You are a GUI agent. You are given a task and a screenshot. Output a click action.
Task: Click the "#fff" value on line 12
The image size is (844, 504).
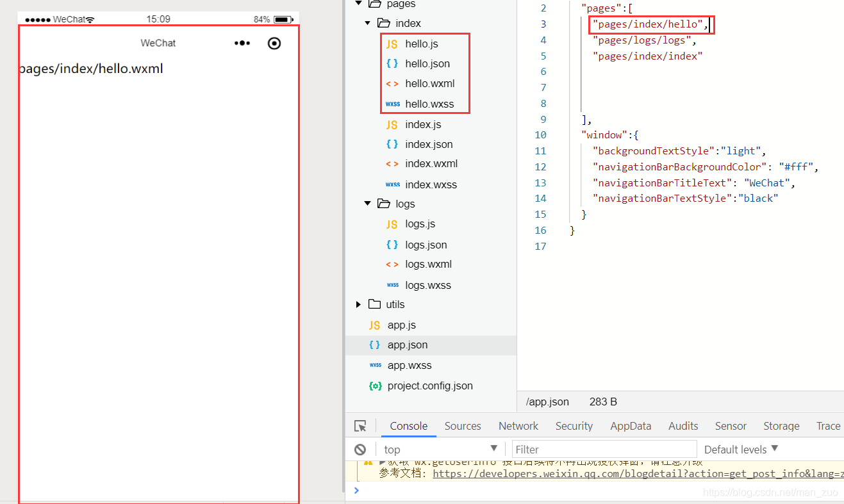[x=796, y=167]
